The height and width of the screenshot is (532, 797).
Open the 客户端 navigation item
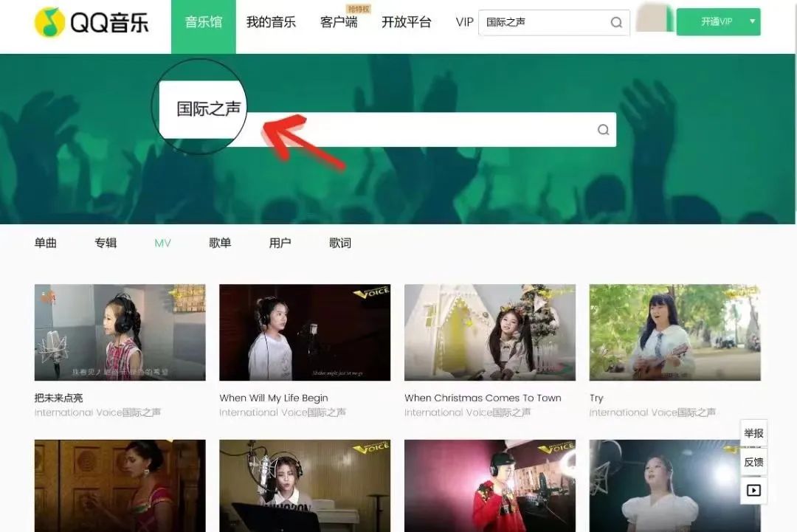point(339,22)
